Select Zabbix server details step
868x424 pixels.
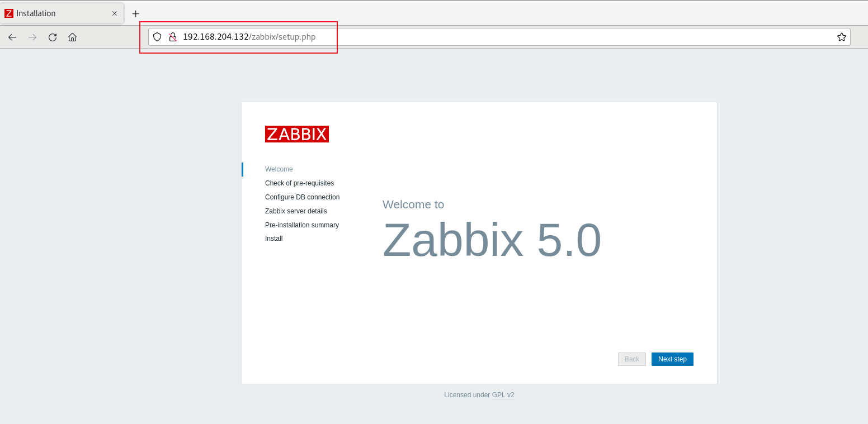(x=296, y=211)
